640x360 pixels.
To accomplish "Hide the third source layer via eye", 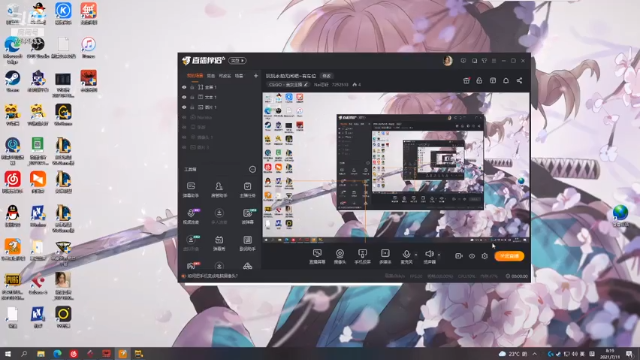I will [184, 107].
